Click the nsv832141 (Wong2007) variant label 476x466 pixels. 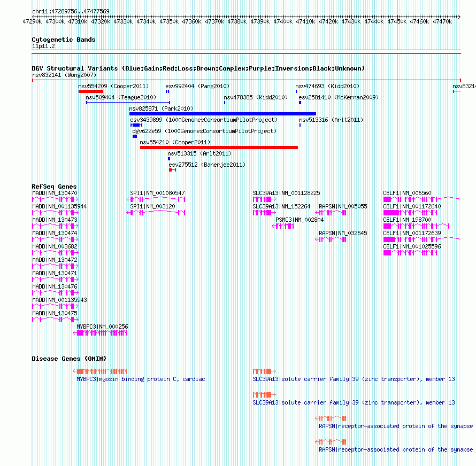(64, 75)
